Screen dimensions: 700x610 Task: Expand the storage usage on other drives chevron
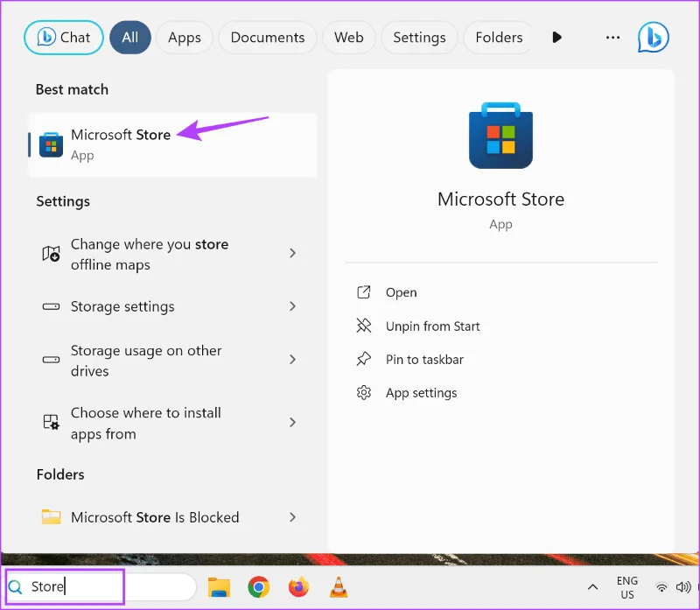coord(292,360)
